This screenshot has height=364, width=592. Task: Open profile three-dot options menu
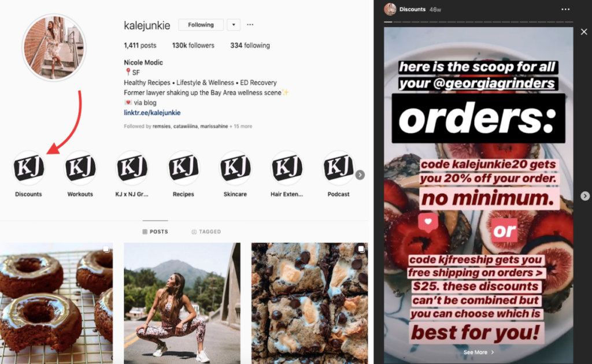250,24
